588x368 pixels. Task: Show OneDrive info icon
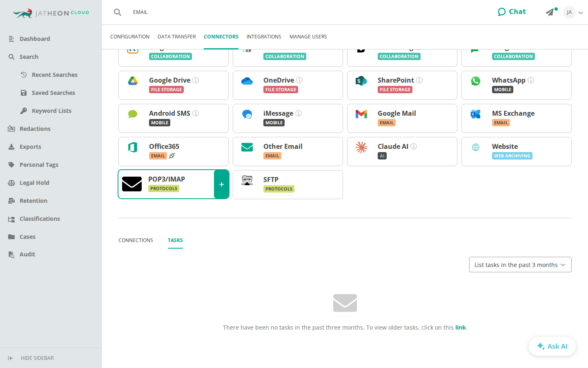point(299,80)
